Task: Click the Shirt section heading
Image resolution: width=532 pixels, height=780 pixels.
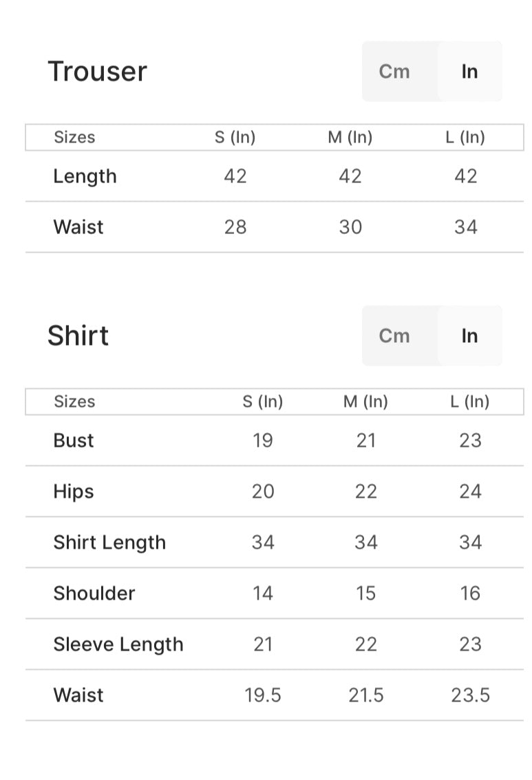Action: 78,336
